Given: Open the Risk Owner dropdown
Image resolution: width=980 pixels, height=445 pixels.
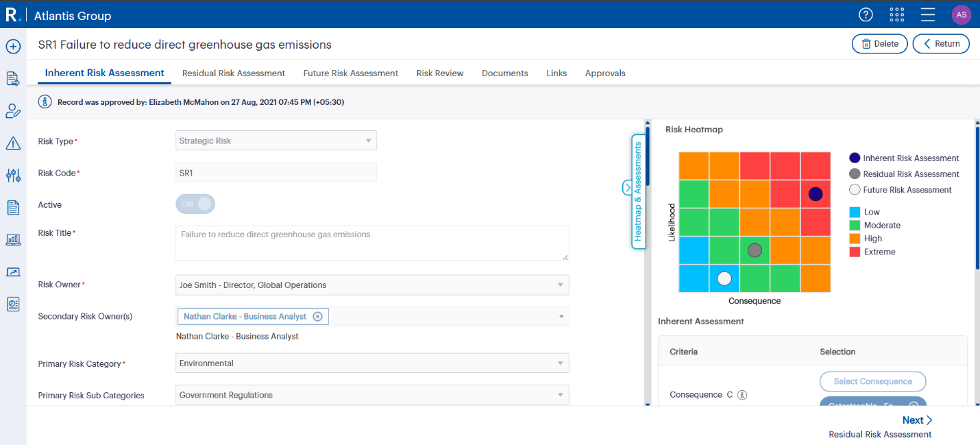Looking at the screenshot, I should 372,285.
